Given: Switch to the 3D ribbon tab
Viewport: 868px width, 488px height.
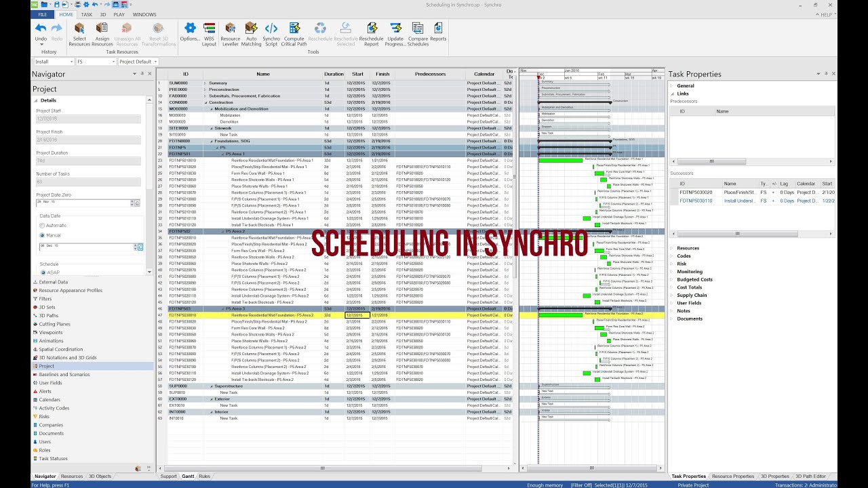Looking at the screenshot, I should pyautogui.click(x=103, y=14).
